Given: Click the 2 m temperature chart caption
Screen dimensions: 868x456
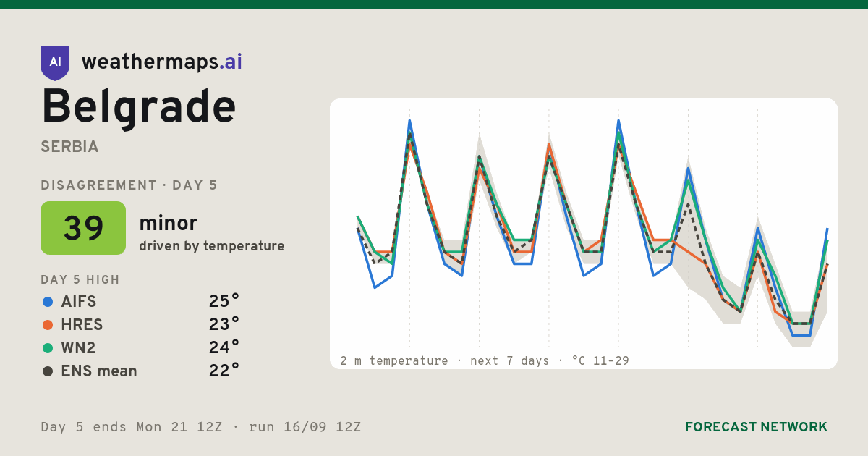Looking at the screenshot, I should tap(485, 360).
